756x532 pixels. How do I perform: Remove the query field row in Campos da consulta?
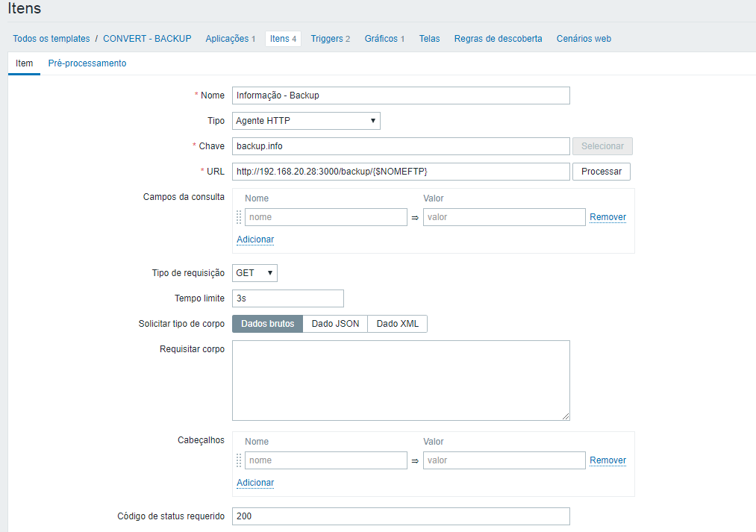[x=607, y=217]
